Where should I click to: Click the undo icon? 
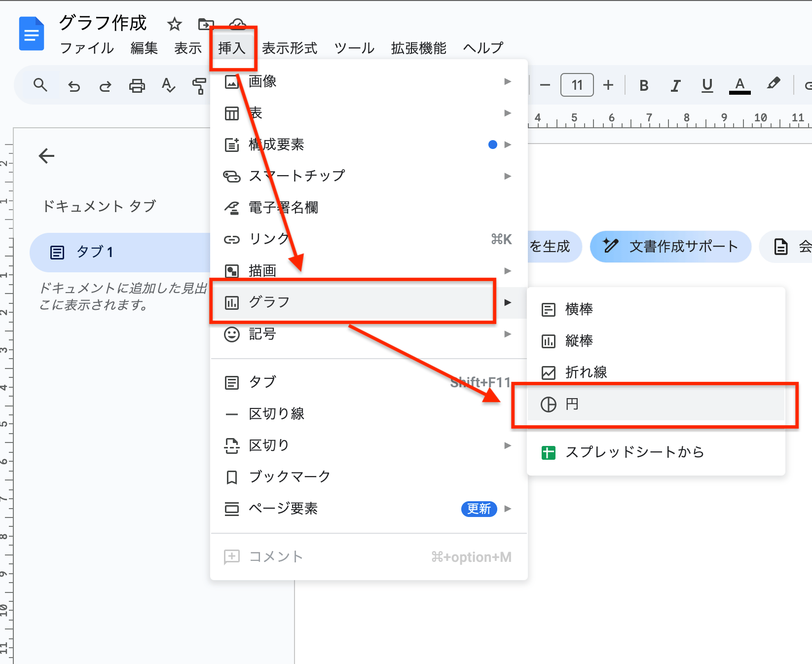[x=74, y=85]
